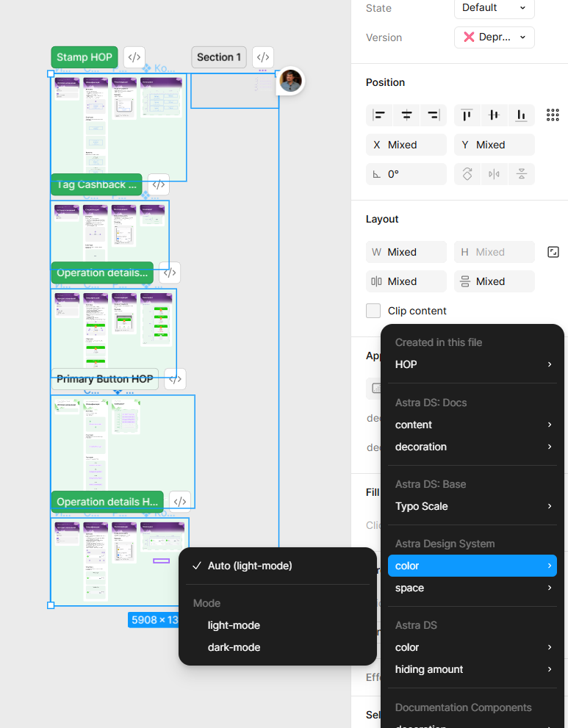
Task: Align selection to the top
Action: [x=467, y=115]
